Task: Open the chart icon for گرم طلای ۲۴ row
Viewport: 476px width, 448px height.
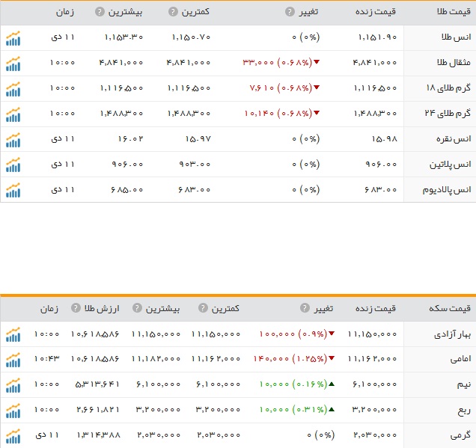Action: coord(13,114)
